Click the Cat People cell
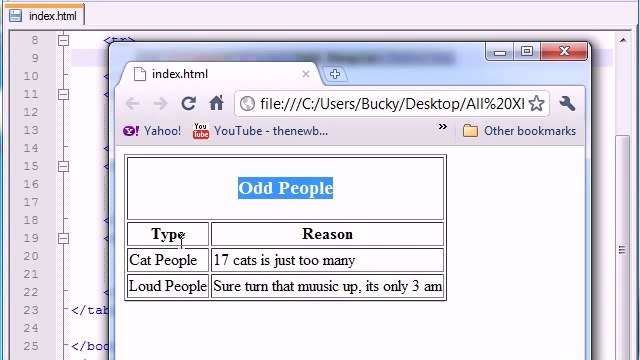Screen dimensions: 640x360 [x=168, y=260]
